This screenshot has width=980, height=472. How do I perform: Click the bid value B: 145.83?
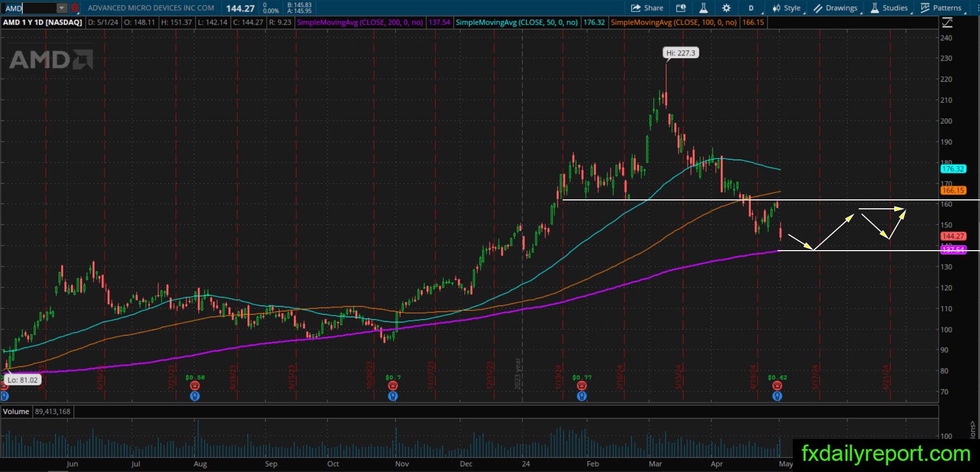(x=299, y=5)
